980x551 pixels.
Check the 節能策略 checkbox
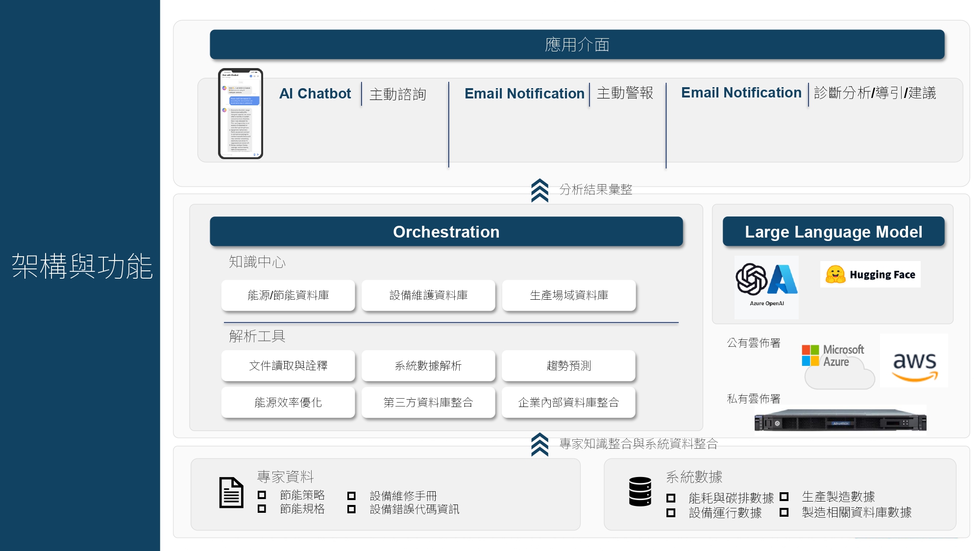262,495
